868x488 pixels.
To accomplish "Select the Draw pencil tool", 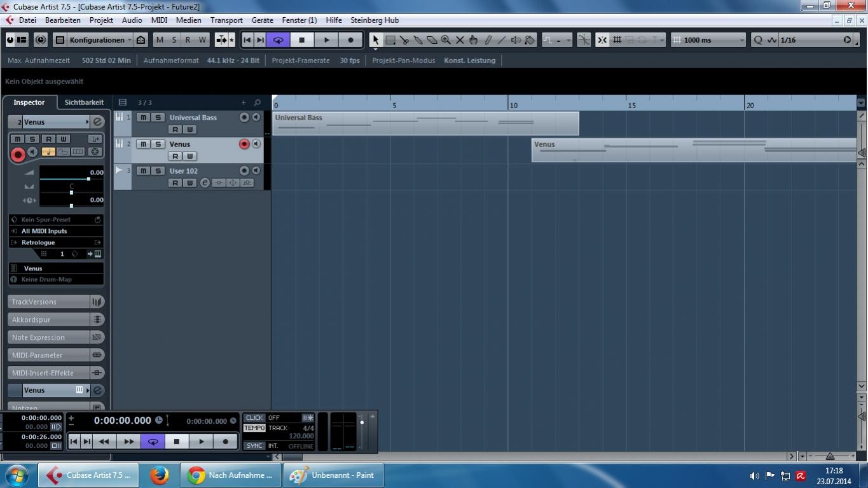I will [488, 40].
